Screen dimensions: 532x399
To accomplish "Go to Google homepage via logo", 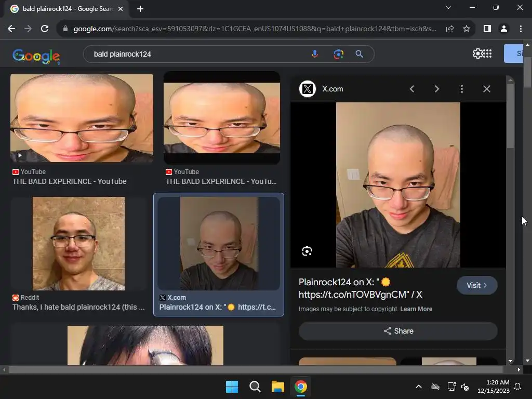I will pos(36,56).
